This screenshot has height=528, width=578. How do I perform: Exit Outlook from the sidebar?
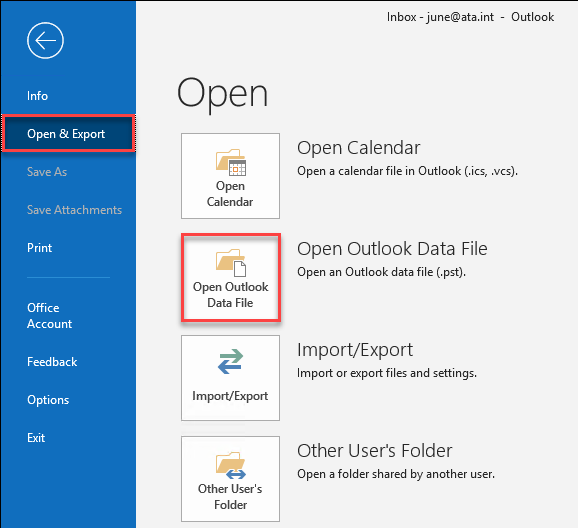click(36, 438)
